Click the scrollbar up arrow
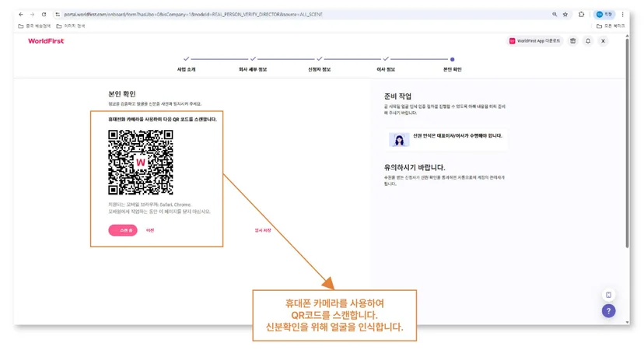The height and width of the screenshot is (350, 644). click(627, 36)
